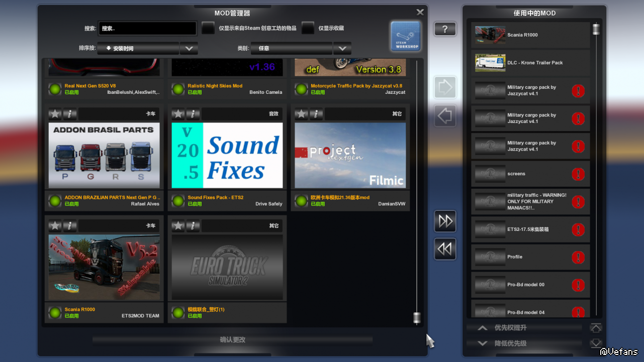The width and height of the screenshot is (644, 362).
Task: Select the Scania R1000 V5.2 card thumbnail
Action: click(104, 267)
